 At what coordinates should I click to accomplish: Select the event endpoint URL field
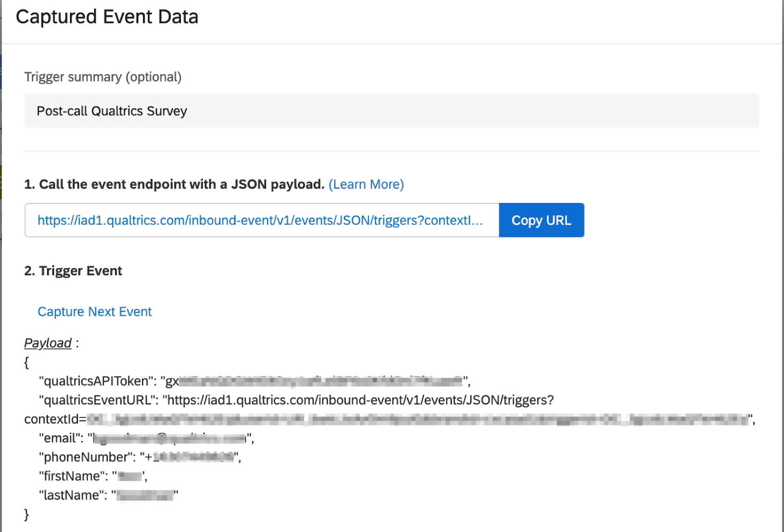(x=258, y=220)
